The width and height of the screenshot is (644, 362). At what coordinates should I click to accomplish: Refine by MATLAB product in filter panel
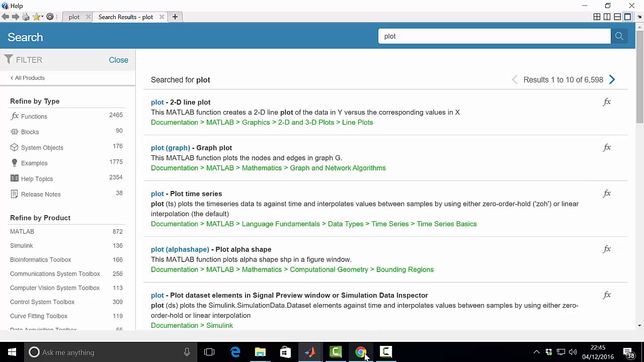[x=22, y=232]
